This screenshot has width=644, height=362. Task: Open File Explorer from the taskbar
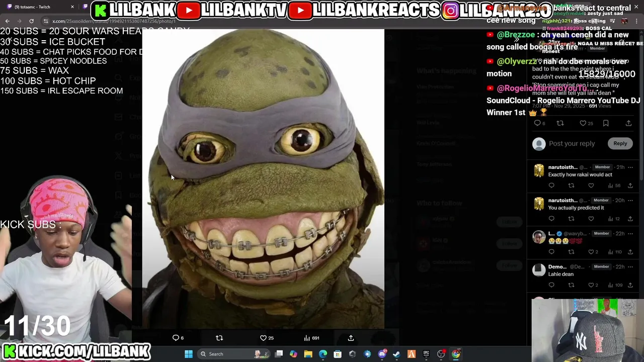(x=308, y=354)
